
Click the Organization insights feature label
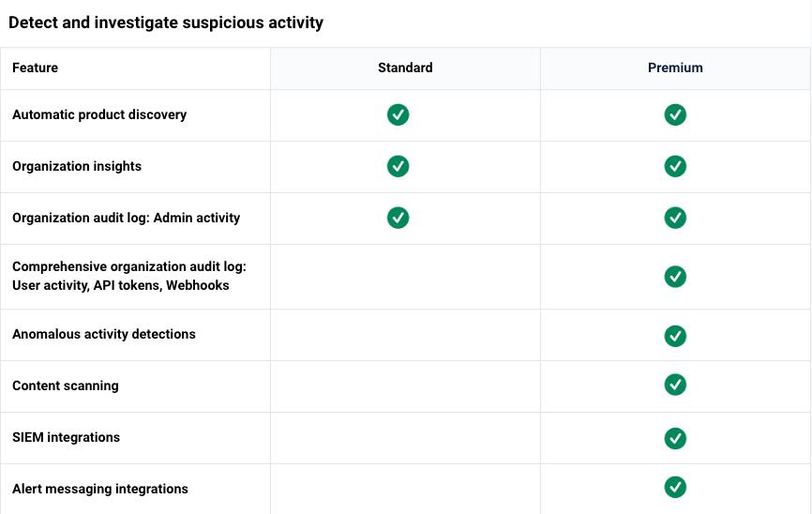(77, 166)
